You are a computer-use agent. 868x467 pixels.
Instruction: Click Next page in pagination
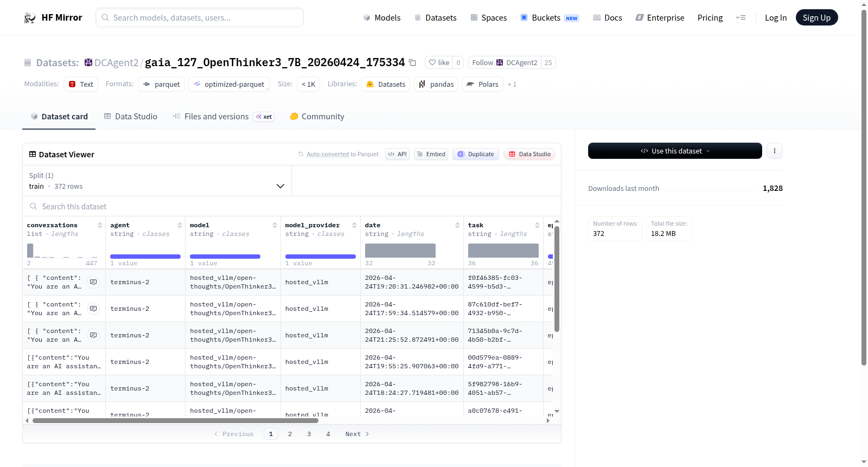coord(357,434)
